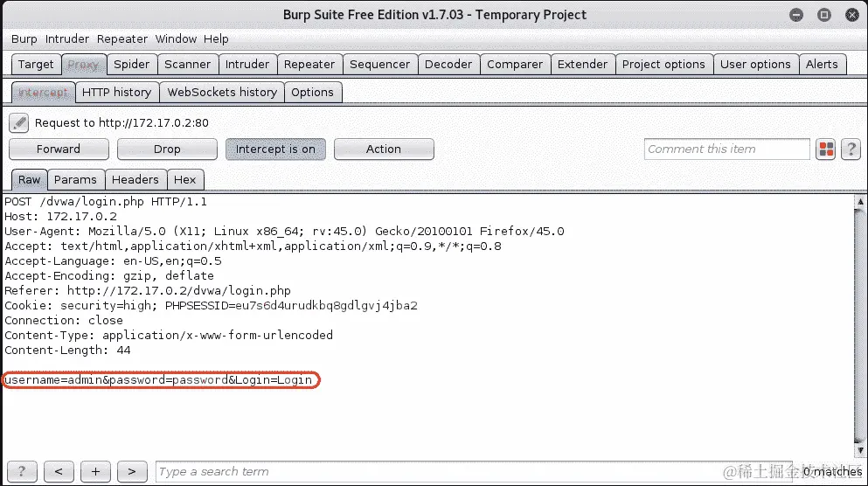Forward the intercepted request
Image resolution: width=868 pixels, height=486 pixels.
click(59, 149)
